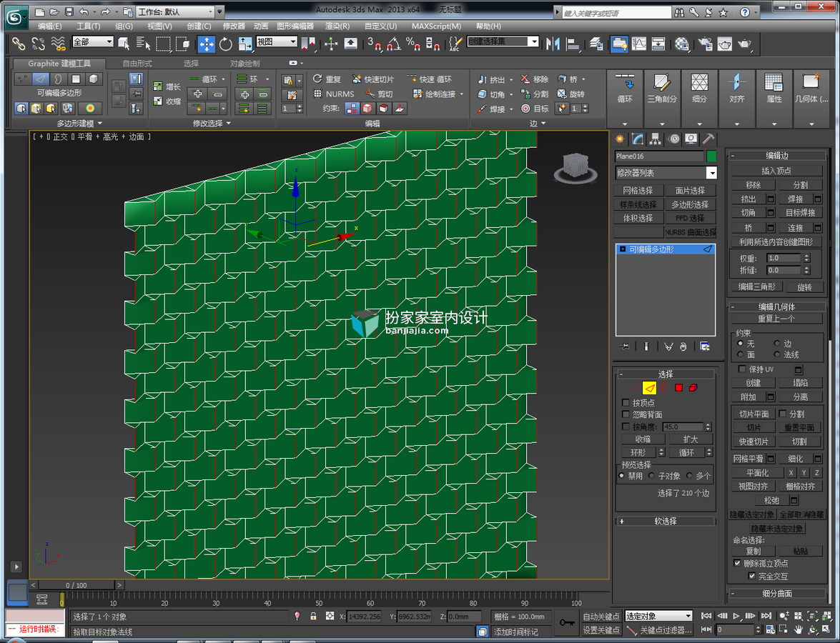Select the Rotate tool in main toolbar
The image size is (840, 643).
click(225, 44)
